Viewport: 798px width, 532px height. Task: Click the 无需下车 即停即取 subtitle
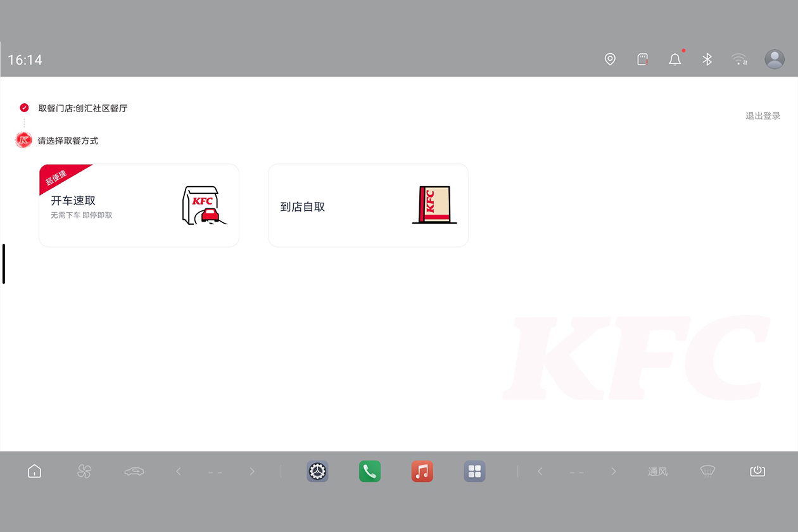[81, 215]
